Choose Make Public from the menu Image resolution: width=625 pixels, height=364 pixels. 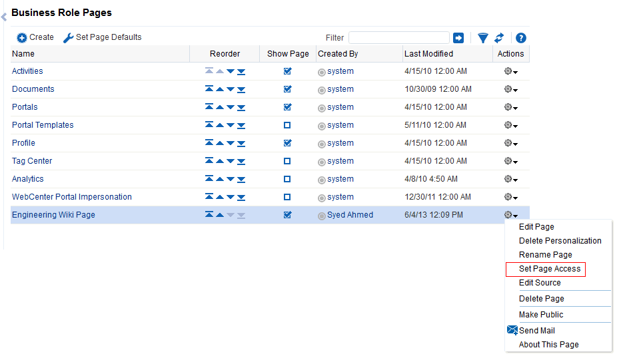point(541,315)
